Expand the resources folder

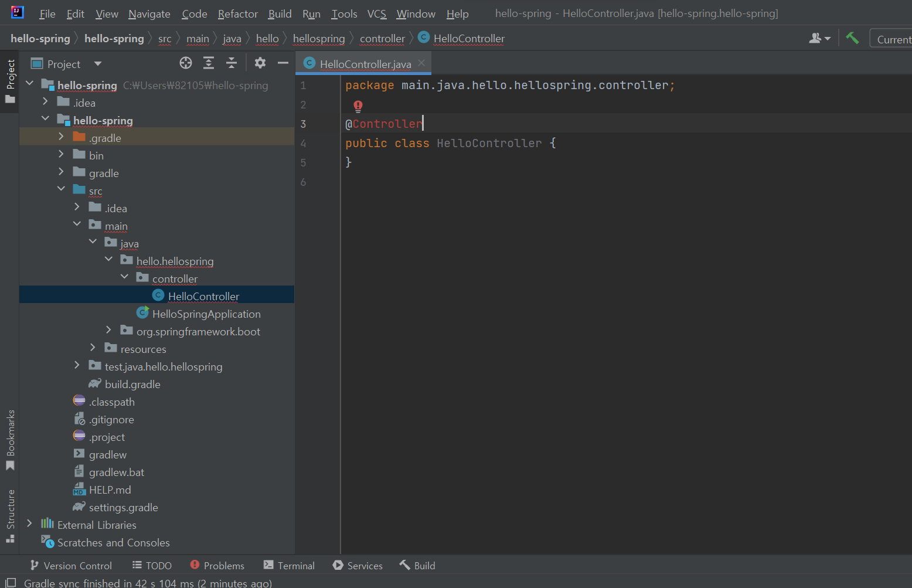pyautogui.click(x=93, y=347)
